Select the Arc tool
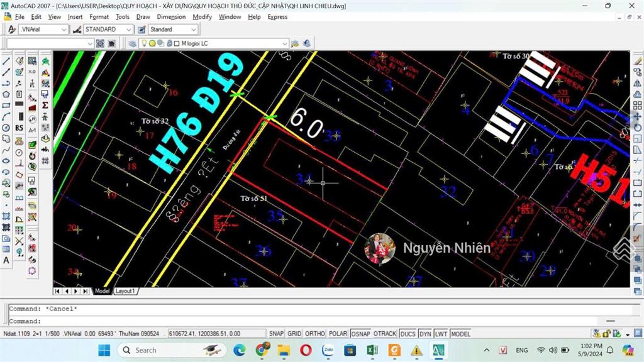 6,116
